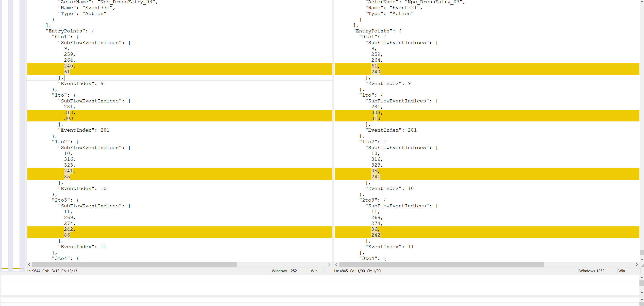Click the 'SubFlowEventIndices' label under '2to3', left pane
Screen dimensions: 644x306
coord(90,206)
